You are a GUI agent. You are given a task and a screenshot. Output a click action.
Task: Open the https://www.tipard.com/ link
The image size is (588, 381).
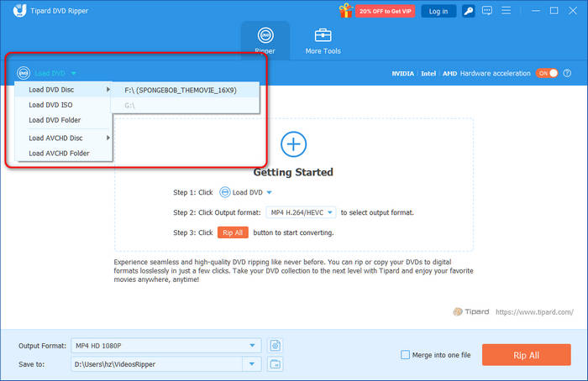coord(534,312)
